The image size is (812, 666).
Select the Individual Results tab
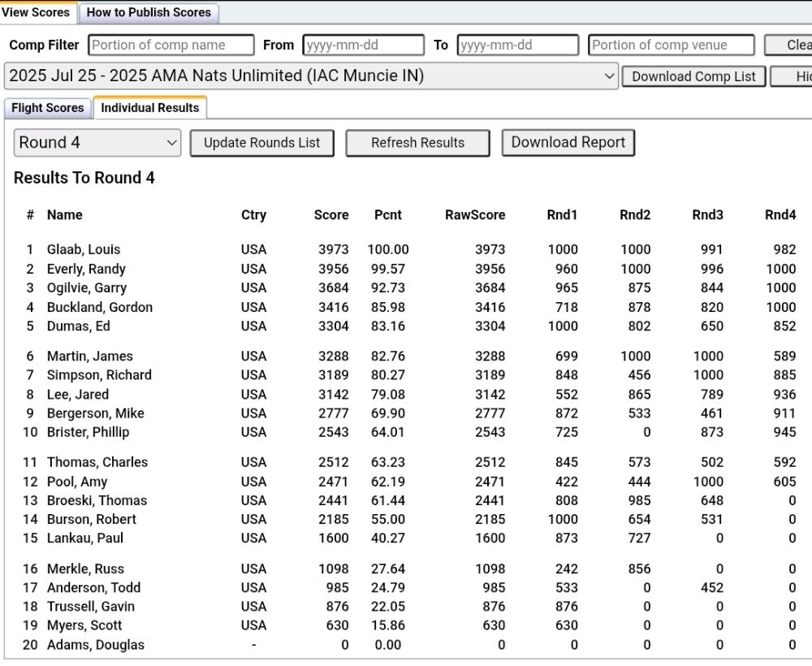150,108
